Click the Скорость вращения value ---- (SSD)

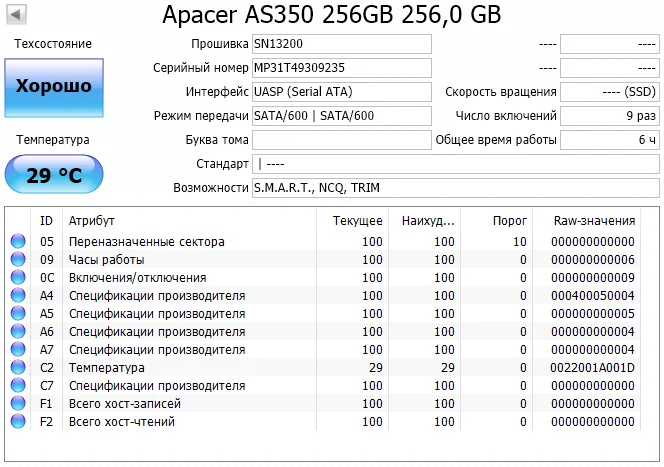point(610,92)
